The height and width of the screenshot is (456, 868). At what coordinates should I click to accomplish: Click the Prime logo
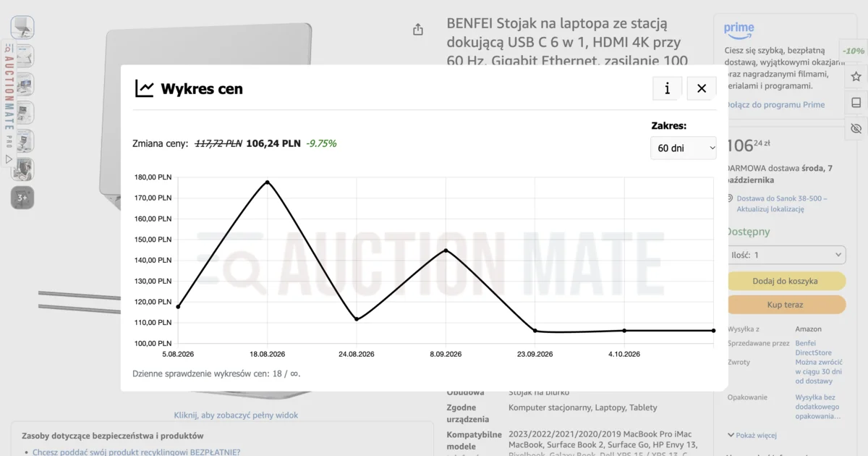coord(739,29)
